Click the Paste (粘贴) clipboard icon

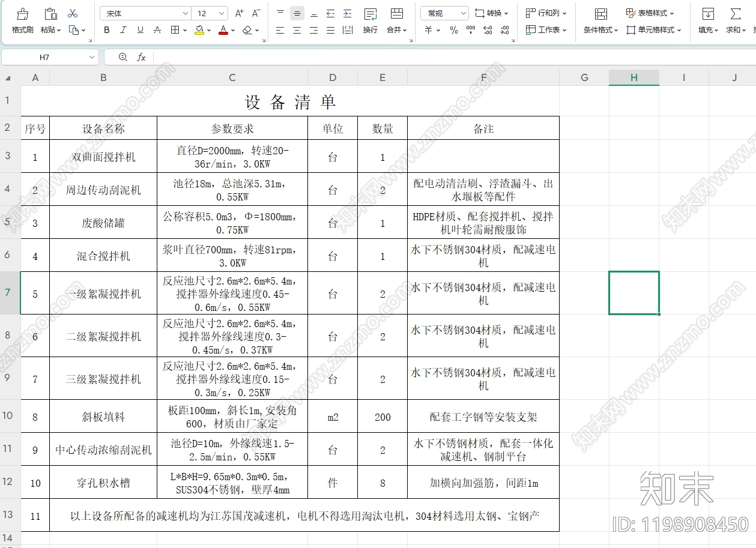[51, 14]
